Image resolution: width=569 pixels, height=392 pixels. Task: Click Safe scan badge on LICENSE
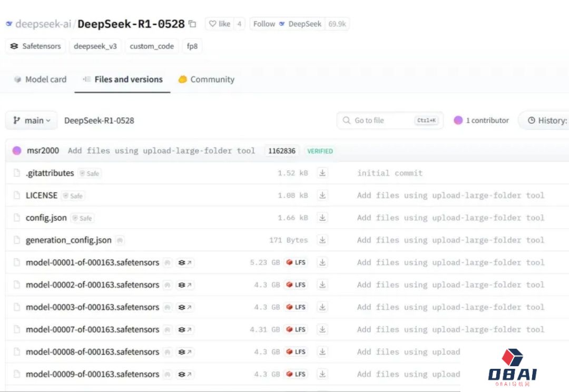tap(73, 196)
